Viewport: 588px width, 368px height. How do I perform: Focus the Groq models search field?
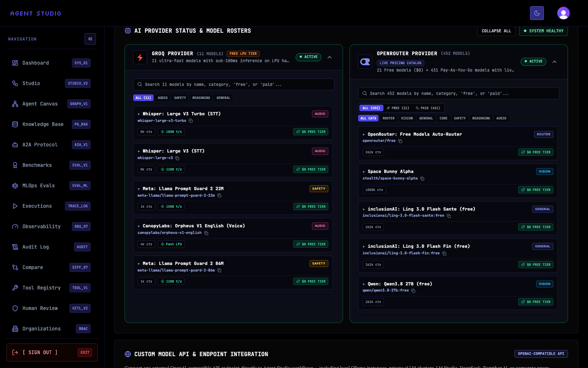point(234,85)
